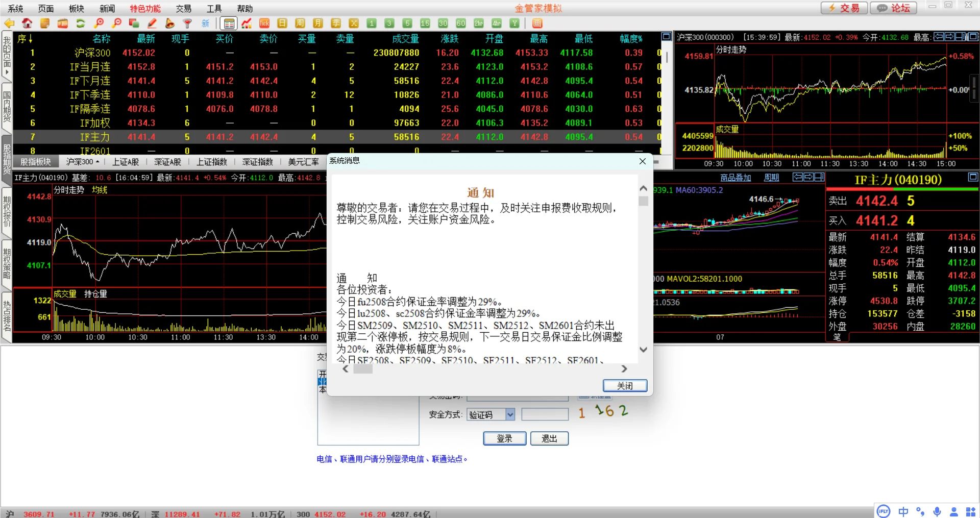
Task: Click the red grid icon after the period buttons
Action: point(537,23)
